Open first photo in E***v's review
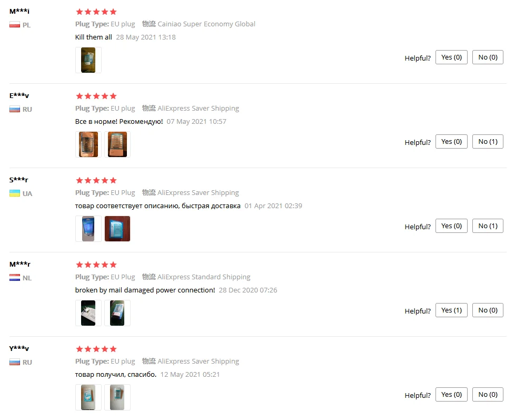 click(88, 144)
